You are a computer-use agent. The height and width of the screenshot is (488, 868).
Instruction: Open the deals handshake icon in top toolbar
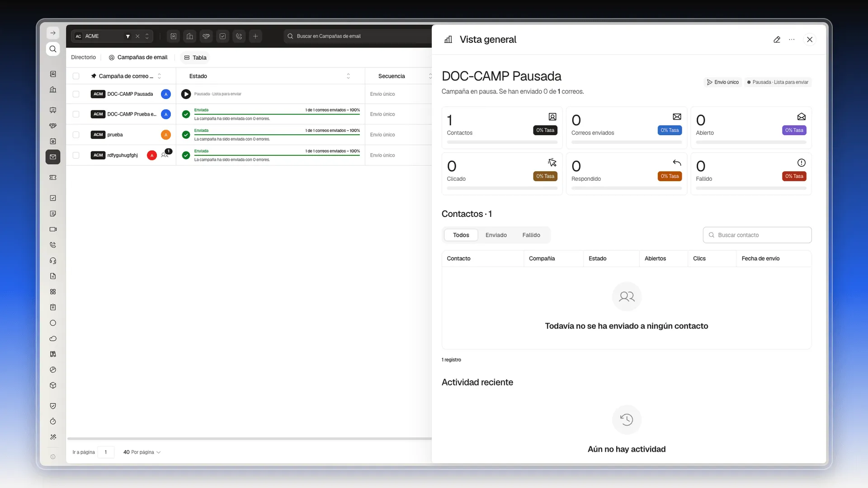(206, 36)
